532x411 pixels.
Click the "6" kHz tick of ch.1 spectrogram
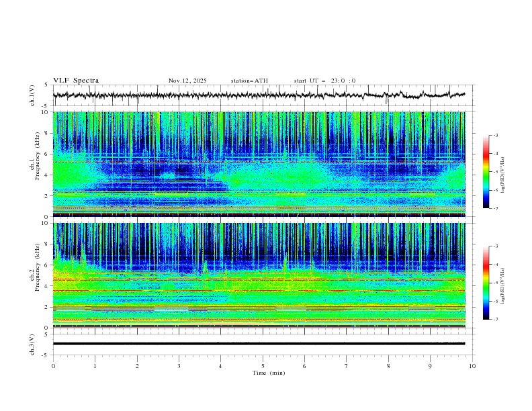pos(48,154)
